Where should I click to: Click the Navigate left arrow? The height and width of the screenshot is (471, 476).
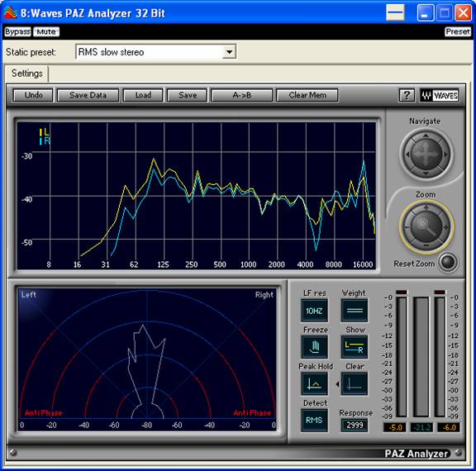pyautogui.click(x=407, y=155)
